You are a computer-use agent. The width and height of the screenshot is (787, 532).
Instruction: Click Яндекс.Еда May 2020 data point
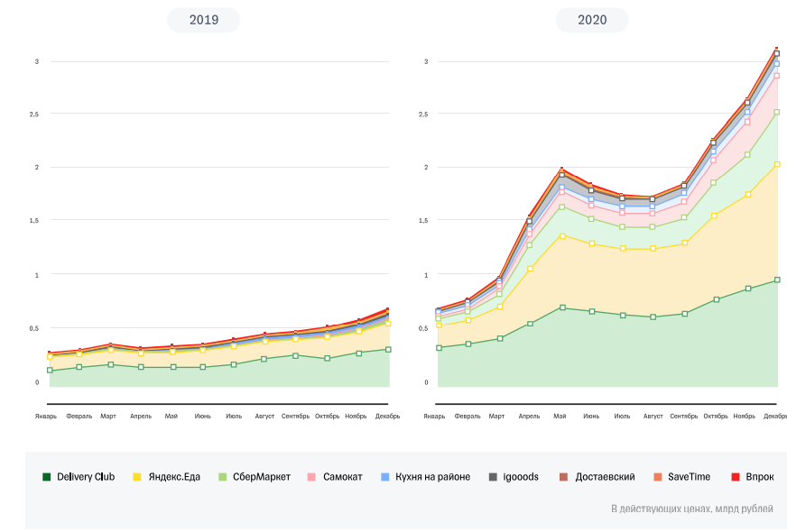[561, 236]
